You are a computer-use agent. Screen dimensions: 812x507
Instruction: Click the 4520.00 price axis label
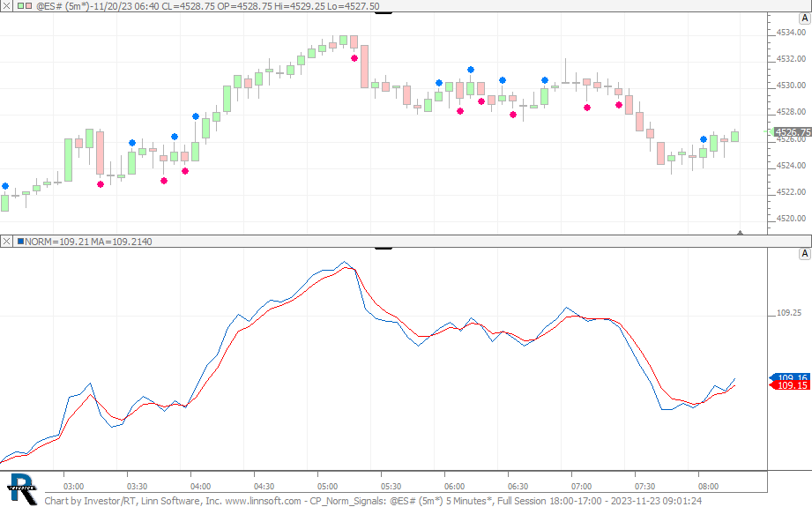point(791,218)
